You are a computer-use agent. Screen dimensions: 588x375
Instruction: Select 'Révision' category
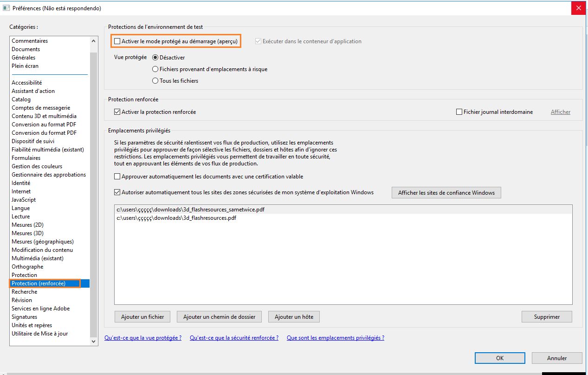[x=22, y=300]
